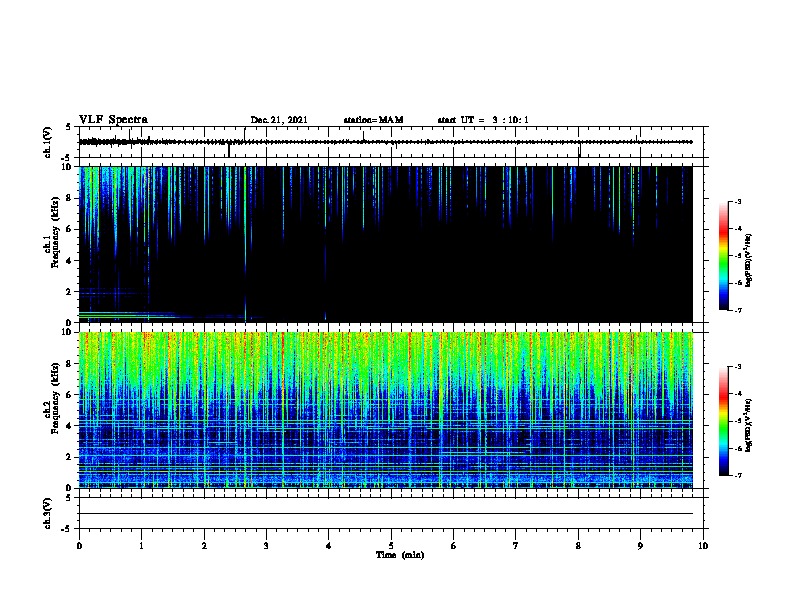Click the "VLF Spectra" plot title
The image size is (792, 612).
coord(113,120)
